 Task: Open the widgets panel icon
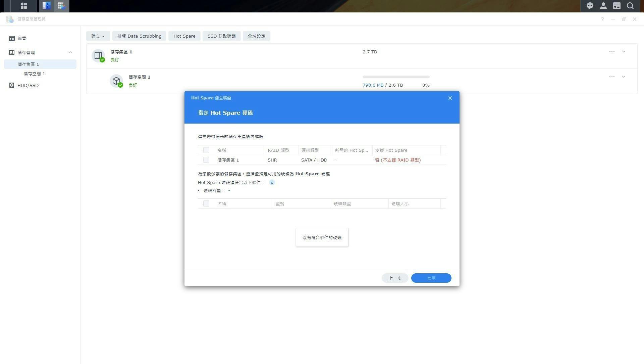click(616, 6)
